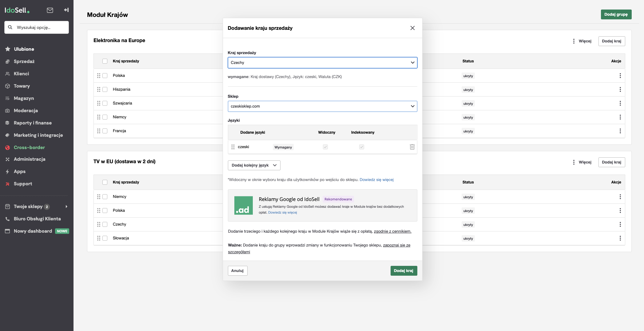The image size is (644, 331).
Task: Open the mail envelope icon in sidebar header
Action: (x=50, y=10)
